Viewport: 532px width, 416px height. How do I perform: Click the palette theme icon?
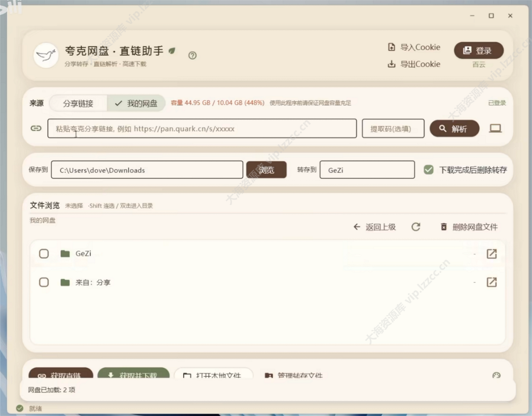(x=496, y=375)
